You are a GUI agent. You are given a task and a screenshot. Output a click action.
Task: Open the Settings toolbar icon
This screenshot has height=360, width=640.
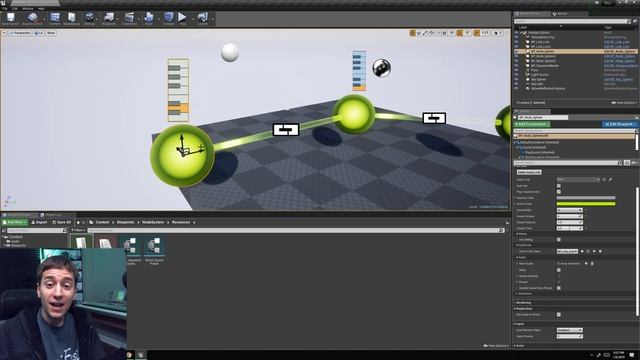[x=89, y=18]
